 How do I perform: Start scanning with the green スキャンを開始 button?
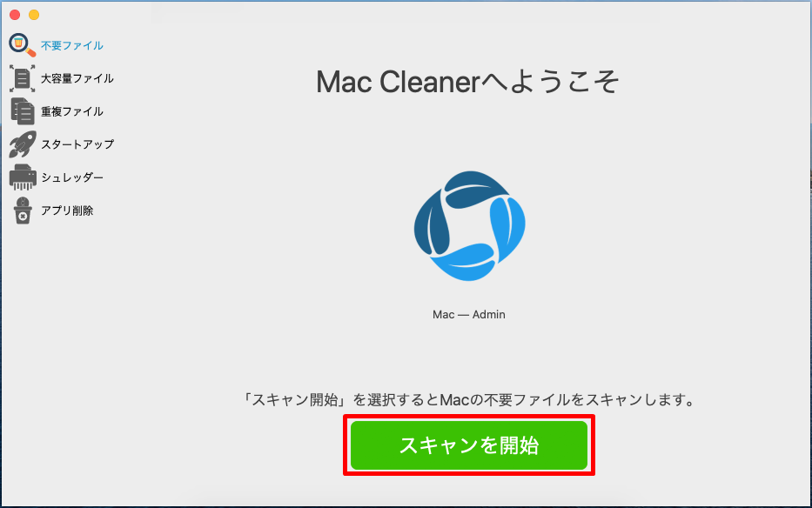pos(469,445)
